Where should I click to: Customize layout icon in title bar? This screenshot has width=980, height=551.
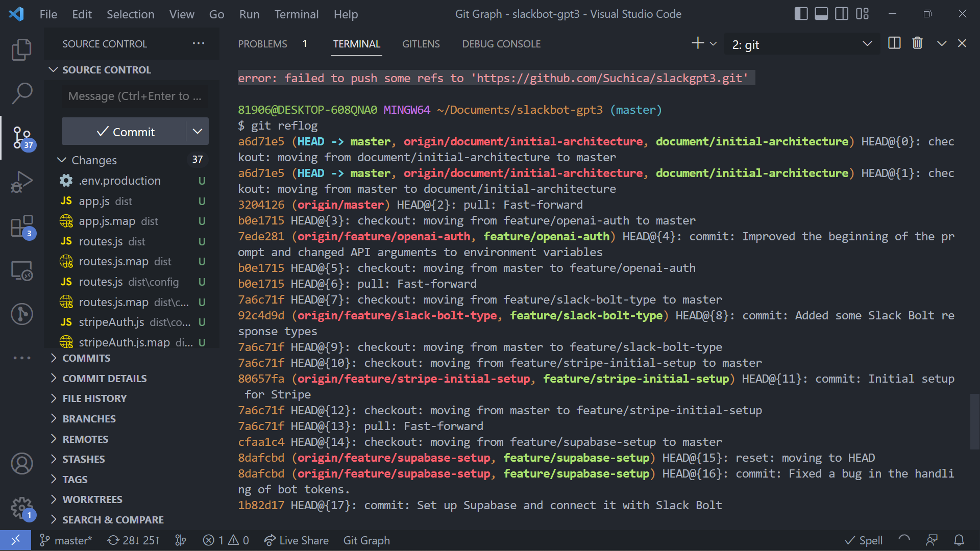(863, 14)
